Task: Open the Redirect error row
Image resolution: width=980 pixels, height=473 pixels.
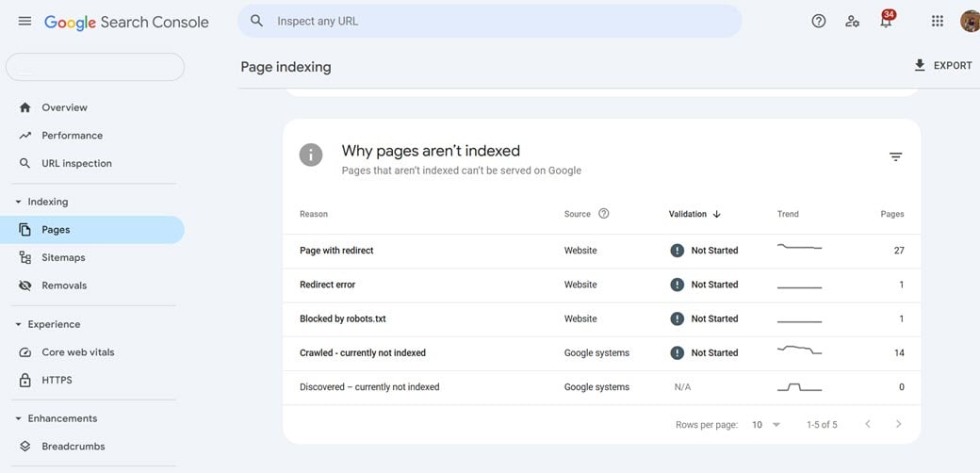Action: tap(601, 285)
